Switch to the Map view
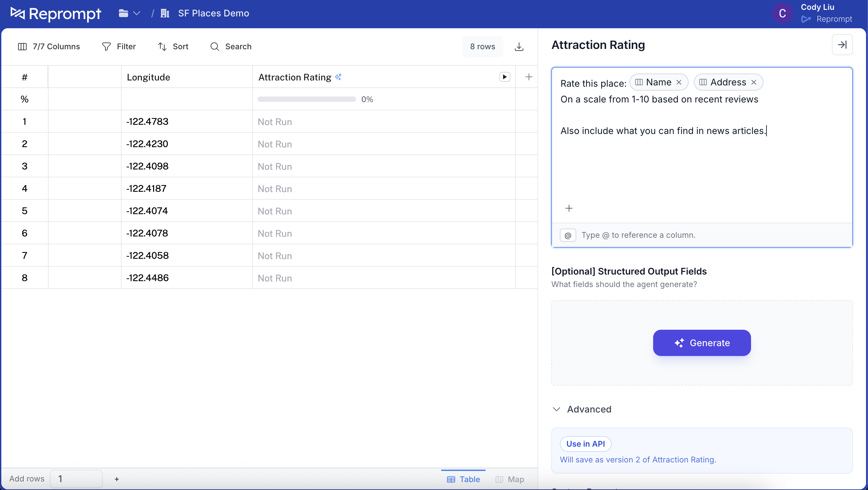The height and width of the screenshot is (490, 868). click(x=510, y=479)
